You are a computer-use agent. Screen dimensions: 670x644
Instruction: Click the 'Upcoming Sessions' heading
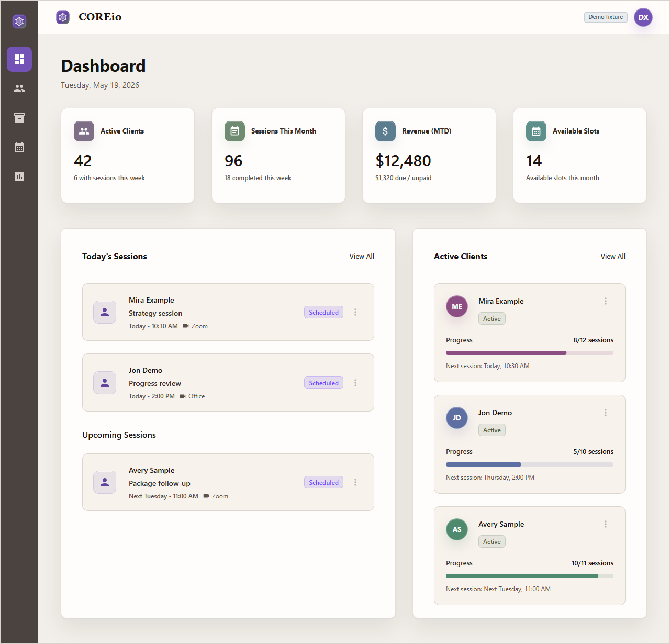click(119, 435)
